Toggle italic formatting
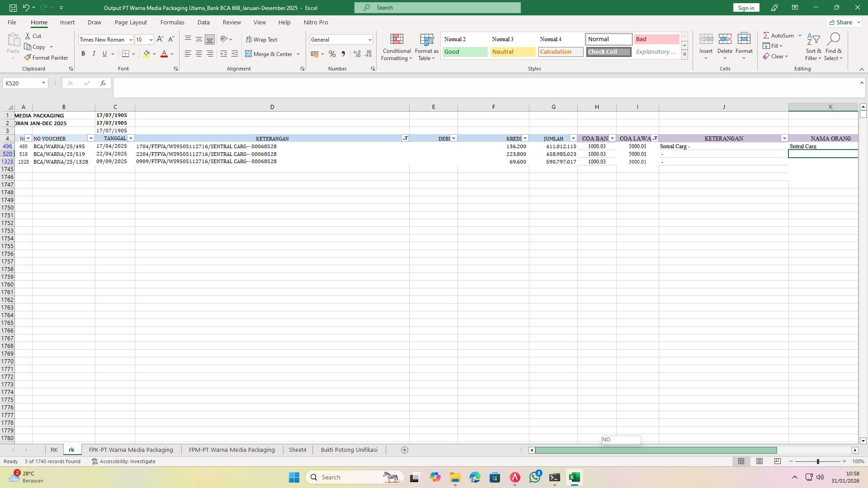 coord(94,53)
